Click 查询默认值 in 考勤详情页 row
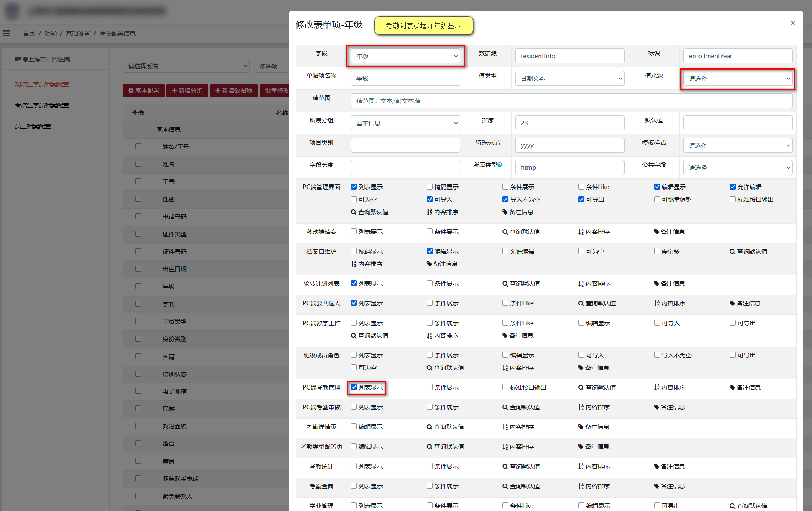812x511 pixels. pos(446,427)
